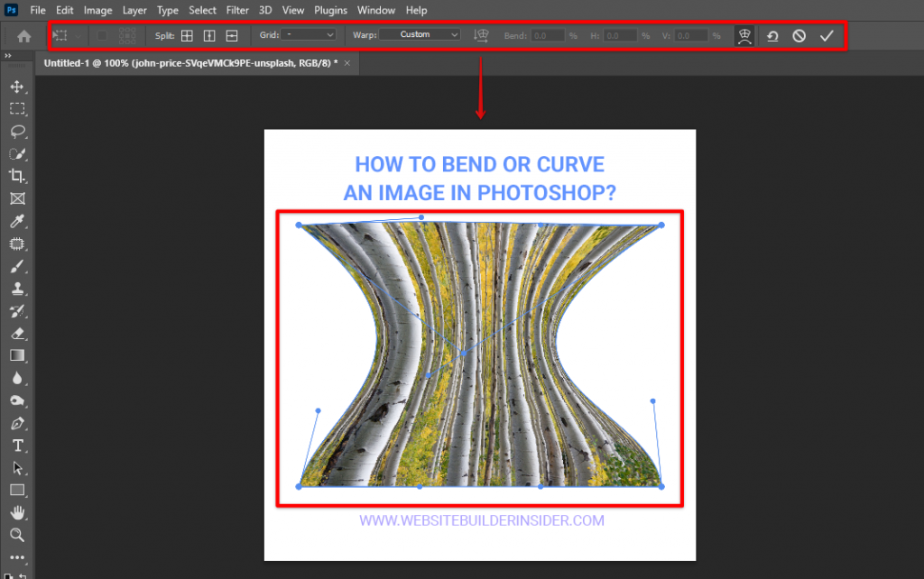
Task: Select the Lasso tool
Action: pyautogui.click(x=18, y=132)
